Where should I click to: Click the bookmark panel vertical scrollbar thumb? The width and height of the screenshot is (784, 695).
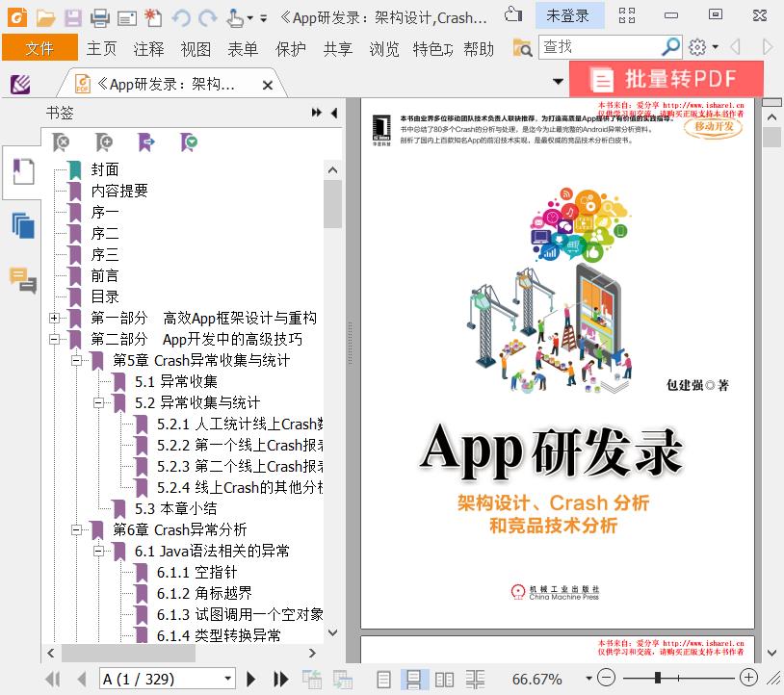pyautogui.click(x=332, y=204)
